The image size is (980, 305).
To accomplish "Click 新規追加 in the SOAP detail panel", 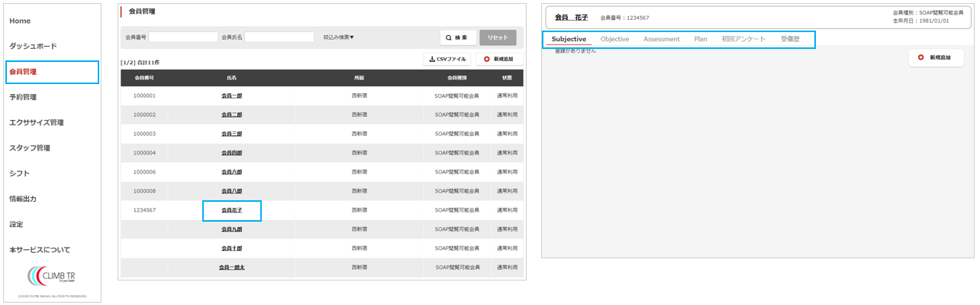I will click(x=936, y=57).
